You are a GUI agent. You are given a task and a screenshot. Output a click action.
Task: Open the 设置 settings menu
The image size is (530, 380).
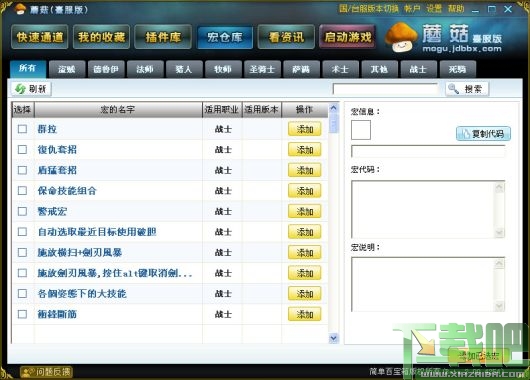click(x=434, y=9)
